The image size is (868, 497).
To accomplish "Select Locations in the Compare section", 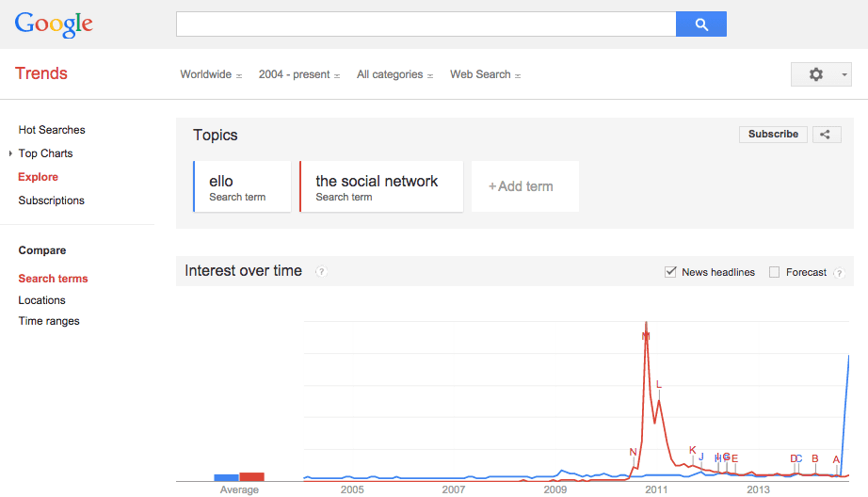I will 42,300.
